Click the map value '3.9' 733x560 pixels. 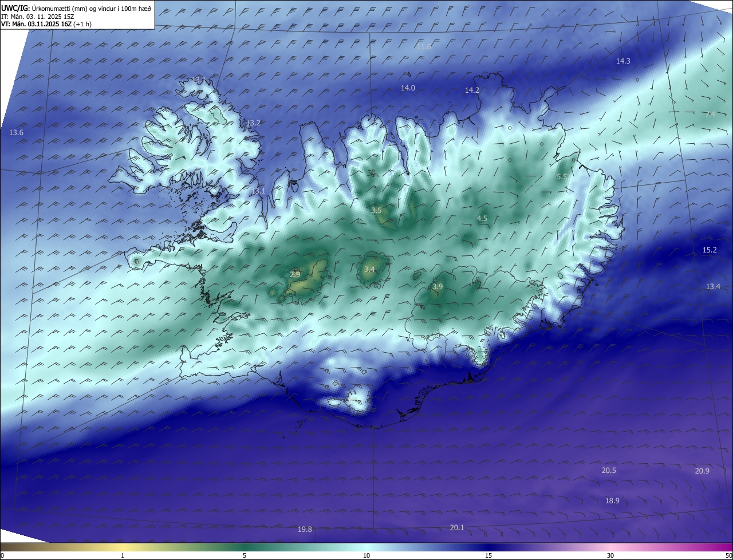pos(438,287)
